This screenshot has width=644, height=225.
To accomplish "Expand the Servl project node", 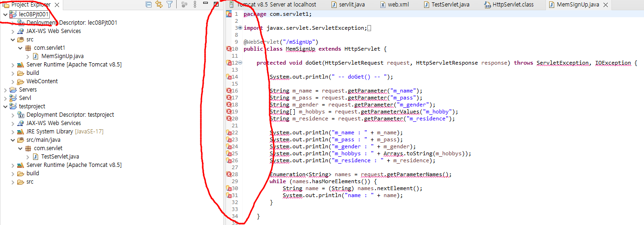I will coord(5,98).
